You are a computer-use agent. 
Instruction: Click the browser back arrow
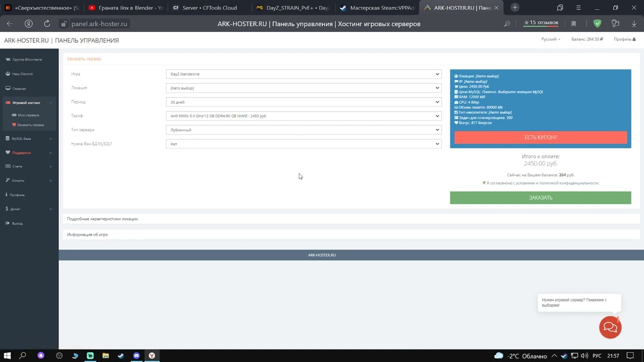(10, 24)
